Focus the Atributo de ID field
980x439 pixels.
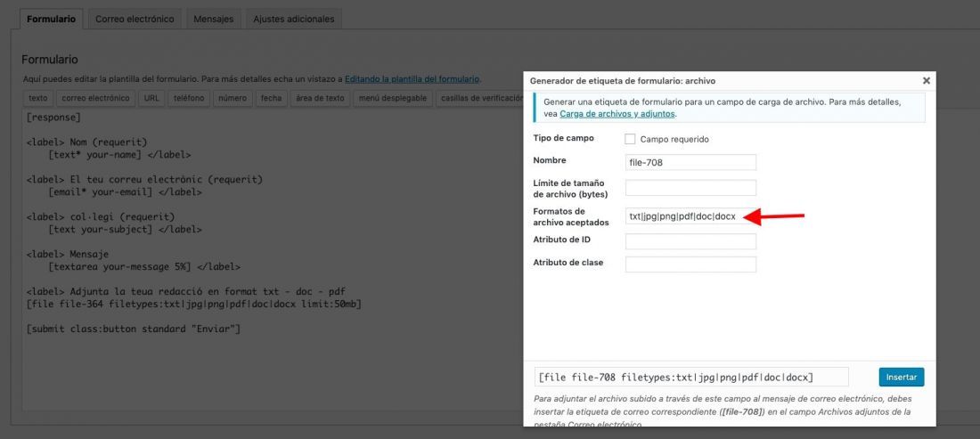coord(690,241)
